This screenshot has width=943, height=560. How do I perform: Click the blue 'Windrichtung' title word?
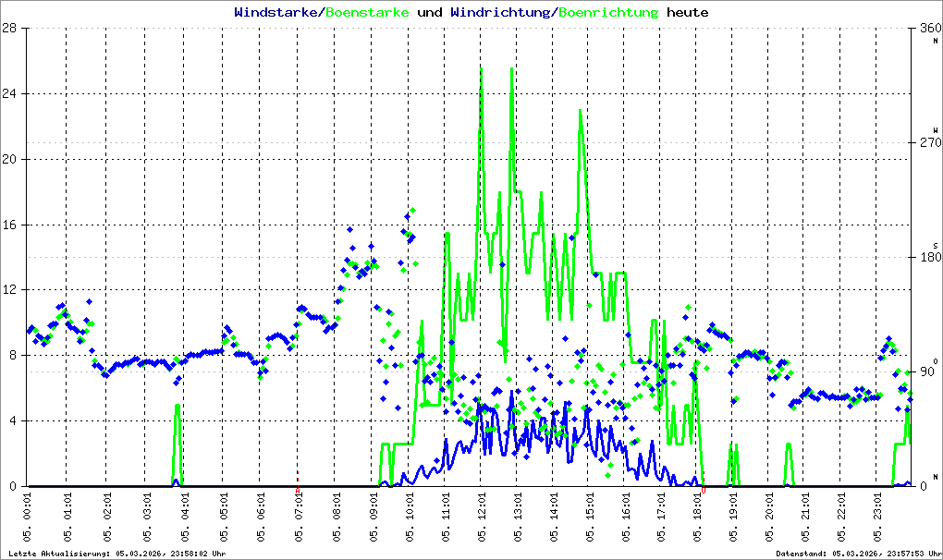pos(500,13)
